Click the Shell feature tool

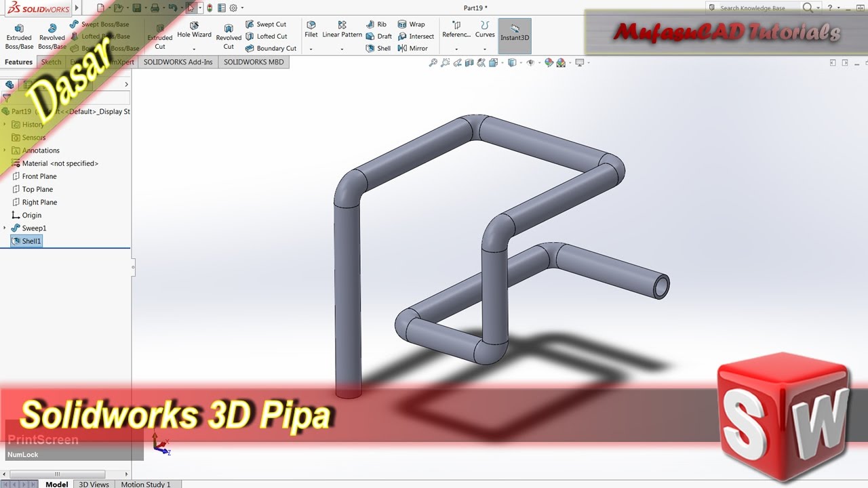378,49
